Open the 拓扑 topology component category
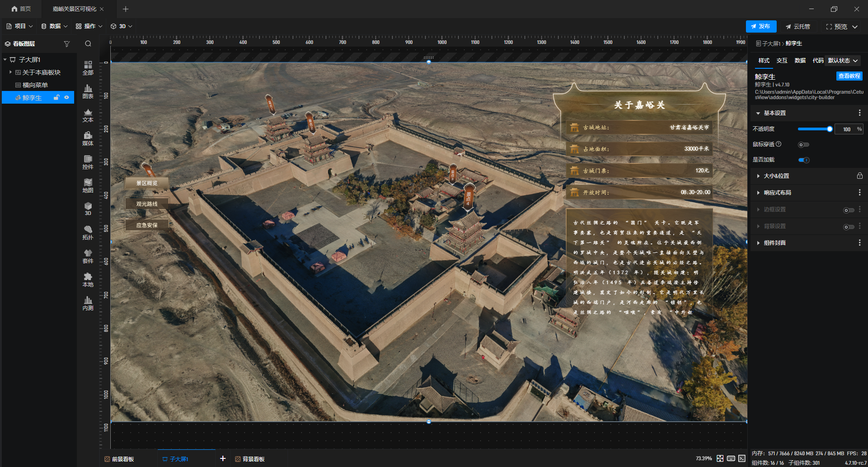Image resolution: width=868 pixels, height=467 pixels. (88, 233)
